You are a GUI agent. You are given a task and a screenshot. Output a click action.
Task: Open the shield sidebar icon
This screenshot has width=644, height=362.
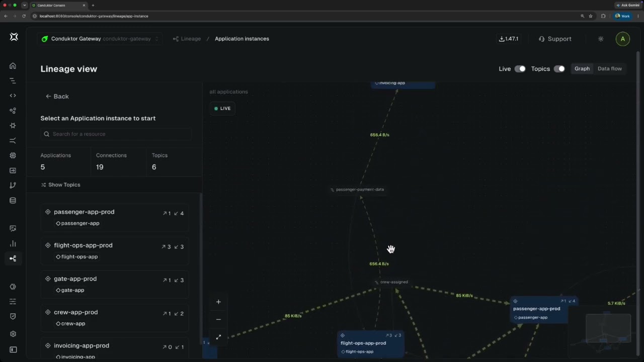coord(13,316)
